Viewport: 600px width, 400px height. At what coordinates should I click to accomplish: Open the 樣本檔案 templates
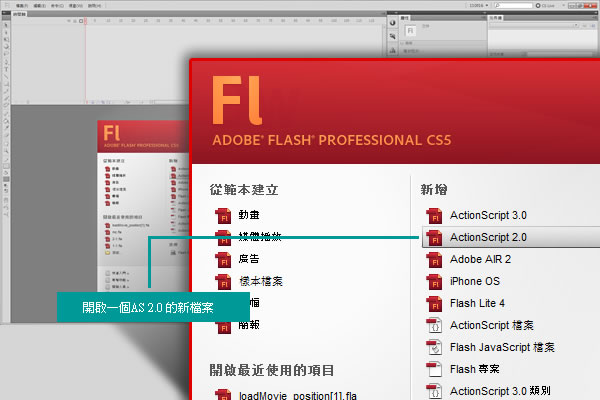click(x=261, y=281)
